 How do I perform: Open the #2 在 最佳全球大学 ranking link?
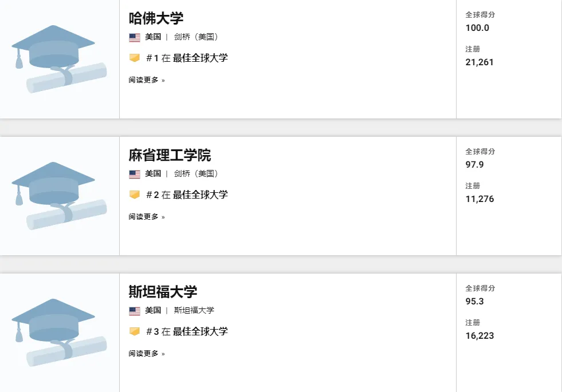click(x=187, y=195)
